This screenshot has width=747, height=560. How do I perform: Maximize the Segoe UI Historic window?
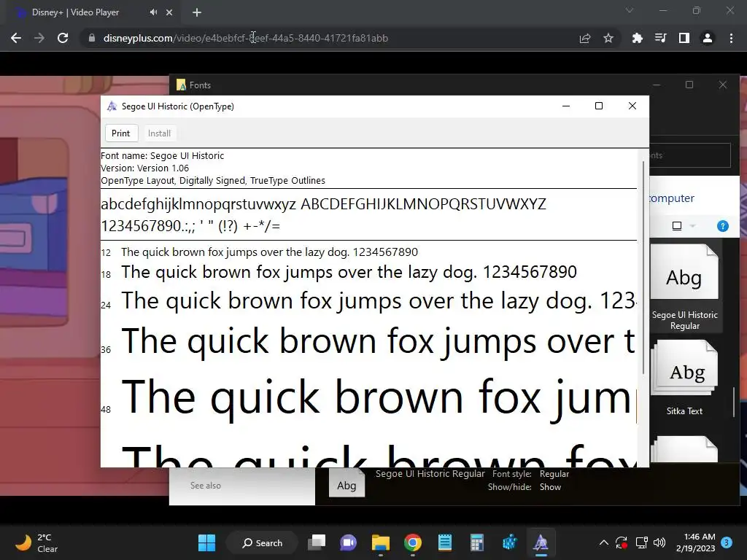[x=599, y=106]
